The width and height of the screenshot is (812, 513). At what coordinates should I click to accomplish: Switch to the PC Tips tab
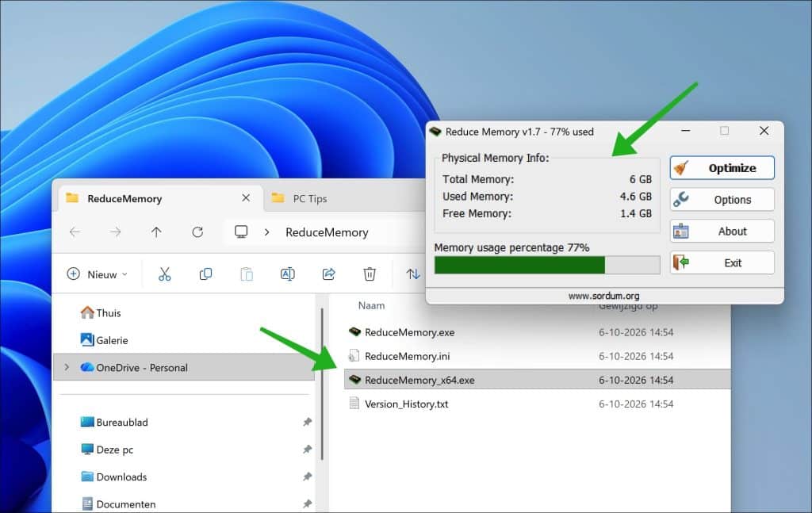[x=310, y=198]
